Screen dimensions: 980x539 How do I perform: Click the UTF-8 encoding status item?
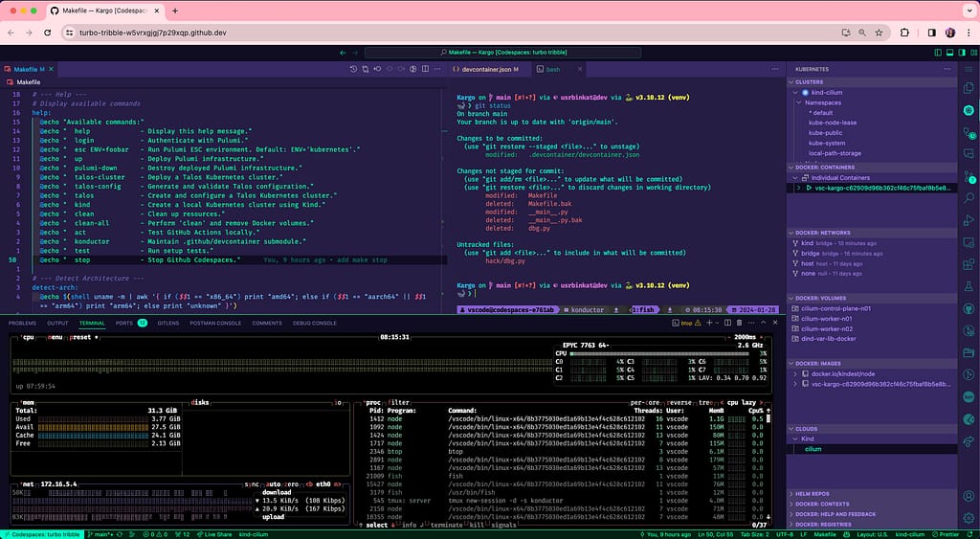(785, 534)
